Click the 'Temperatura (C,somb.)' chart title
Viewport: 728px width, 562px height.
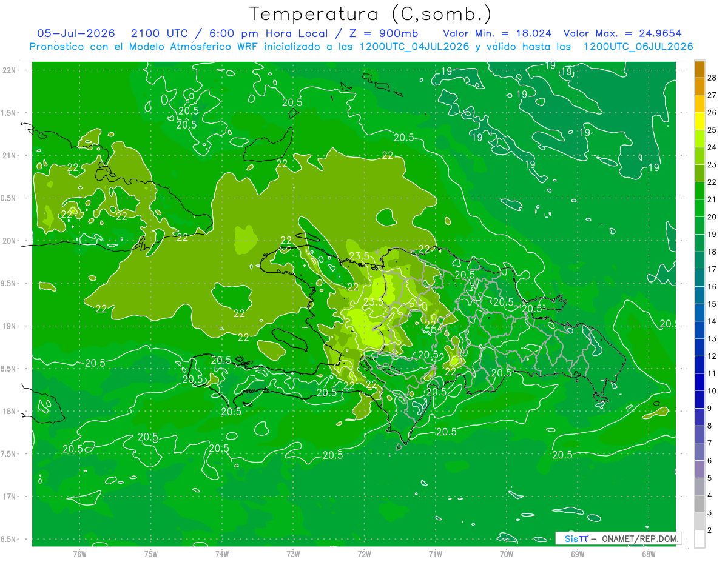pyautogui.click(x=370, y=14)
